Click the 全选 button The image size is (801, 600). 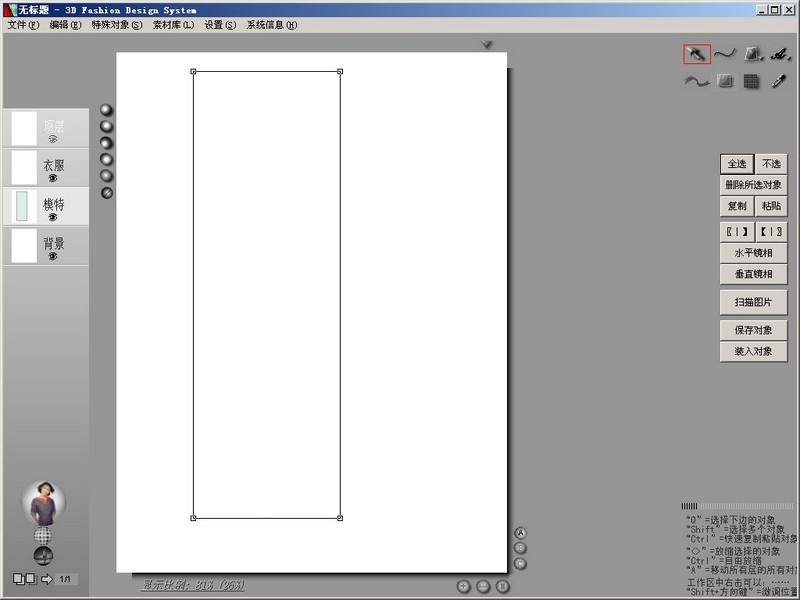[x=736, y=164]
